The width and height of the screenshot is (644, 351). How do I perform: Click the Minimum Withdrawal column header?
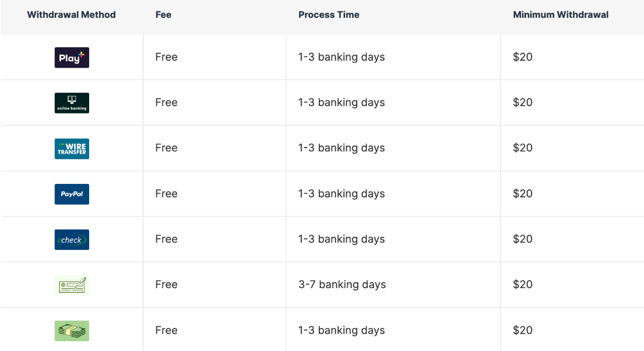click(561, 15)
